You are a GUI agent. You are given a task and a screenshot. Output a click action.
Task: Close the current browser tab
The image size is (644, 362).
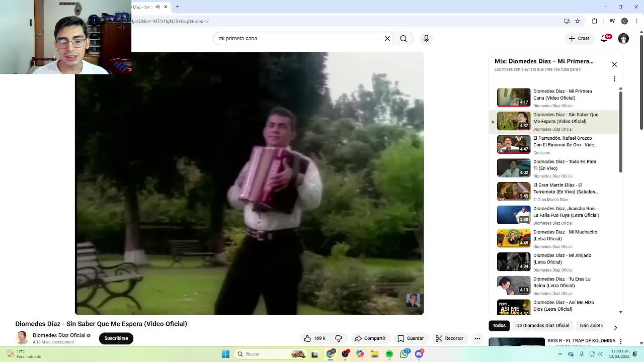[166, 7]
